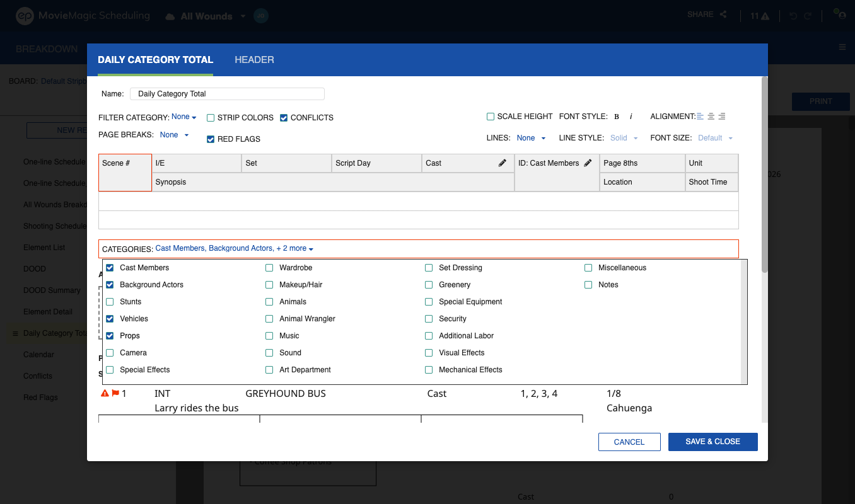The height and width of the screenshot is (504, 855).
Task: Apply italic font style icon
Action: (631, 117)
